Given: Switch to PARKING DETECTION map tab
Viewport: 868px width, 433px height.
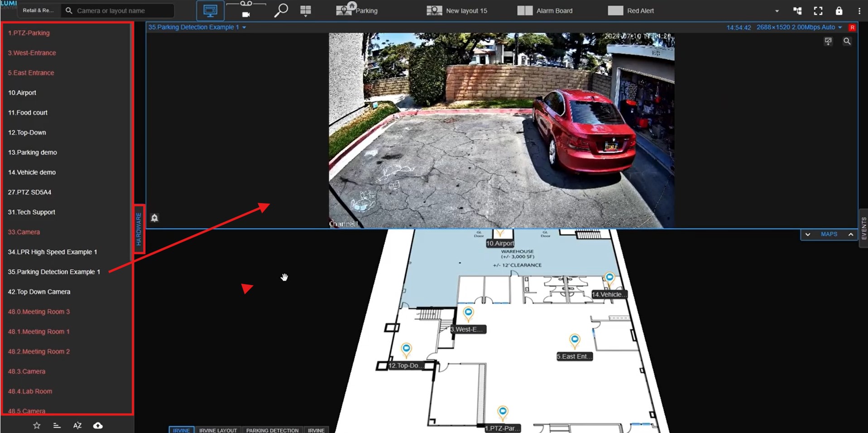Looking at the screenshot, I should click(x=272, y=430).
